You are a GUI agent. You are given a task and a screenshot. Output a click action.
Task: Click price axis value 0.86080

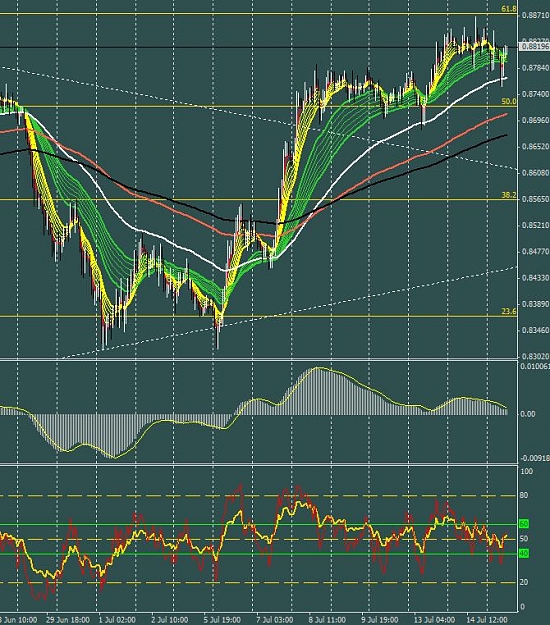click(535, 173)
